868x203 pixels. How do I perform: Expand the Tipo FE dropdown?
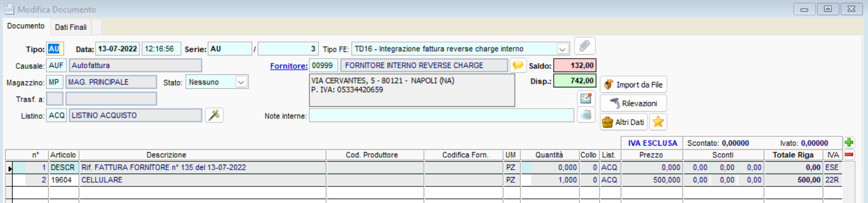(562, 49)
